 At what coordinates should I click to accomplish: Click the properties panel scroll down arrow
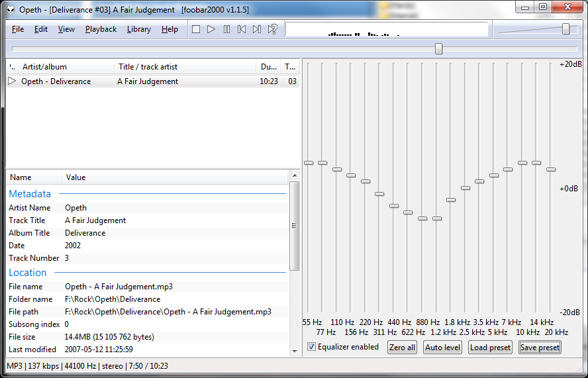coord(295,352)
